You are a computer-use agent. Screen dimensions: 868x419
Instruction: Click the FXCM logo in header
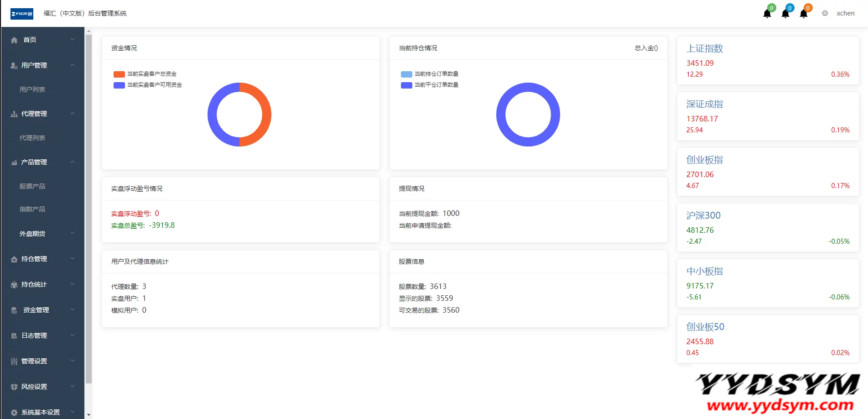(22, 14)
